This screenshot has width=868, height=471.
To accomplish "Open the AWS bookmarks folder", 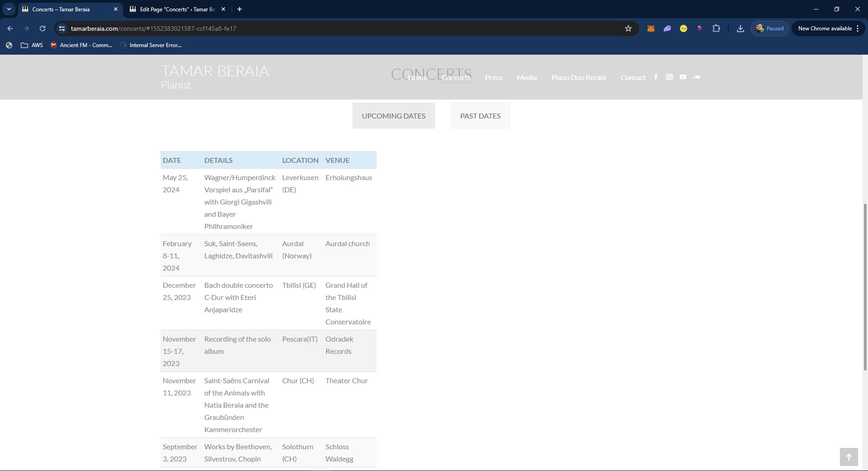I will [x=32, y=45].
